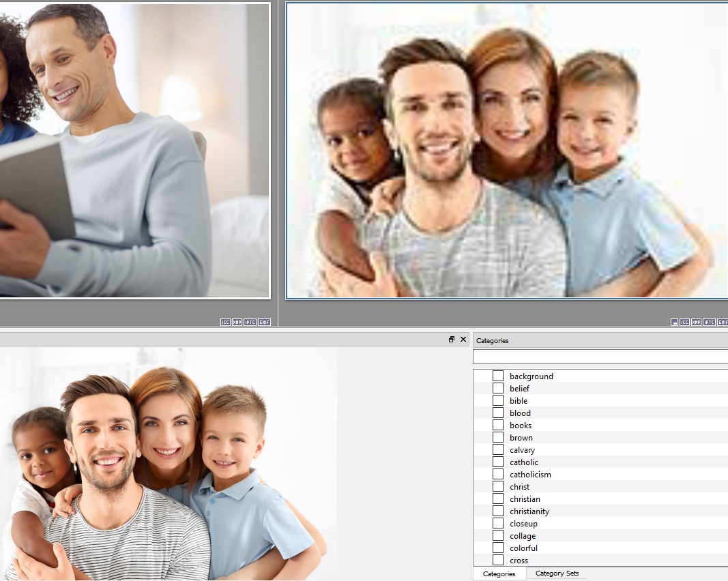This screenshot has width=728, height=581.
Task: Click the Categories search input field
Action: pyautogui.click(x=600, y=357)
